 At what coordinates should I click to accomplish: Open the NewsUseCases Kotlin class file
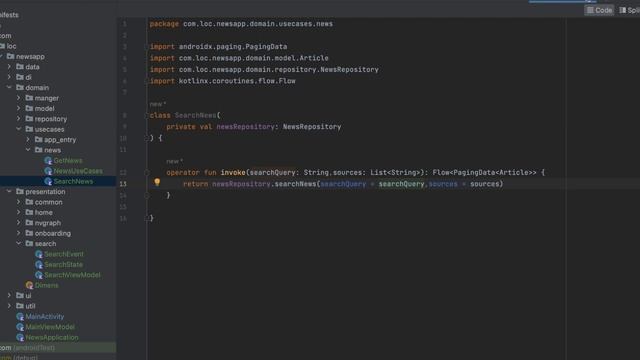(x=78, y=171)
